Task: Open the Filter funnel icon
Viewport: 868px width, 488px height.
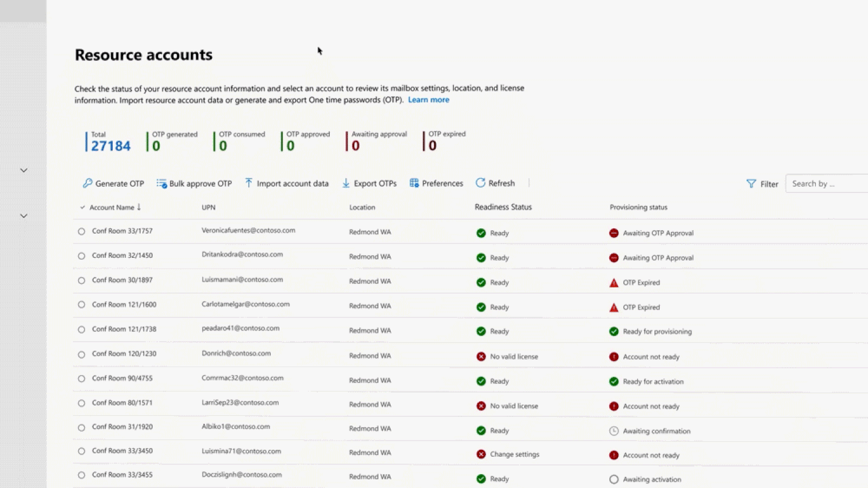Action: click(751, 184)
